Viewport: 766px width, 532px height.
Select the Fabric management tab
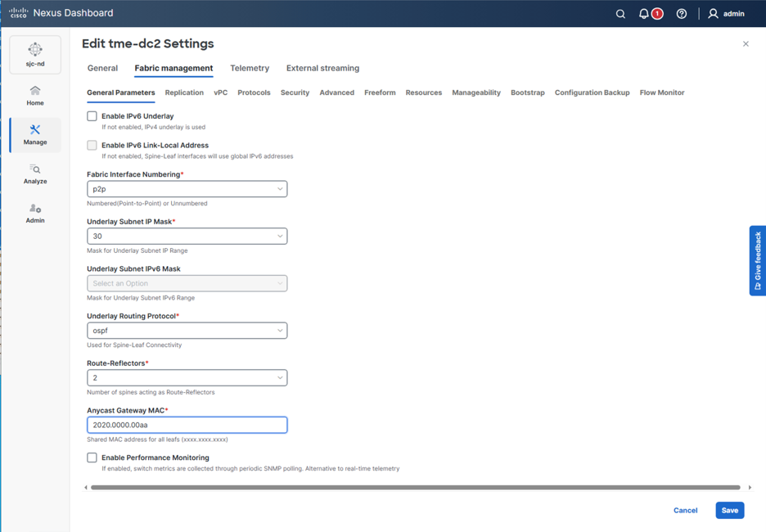point(174,69)
